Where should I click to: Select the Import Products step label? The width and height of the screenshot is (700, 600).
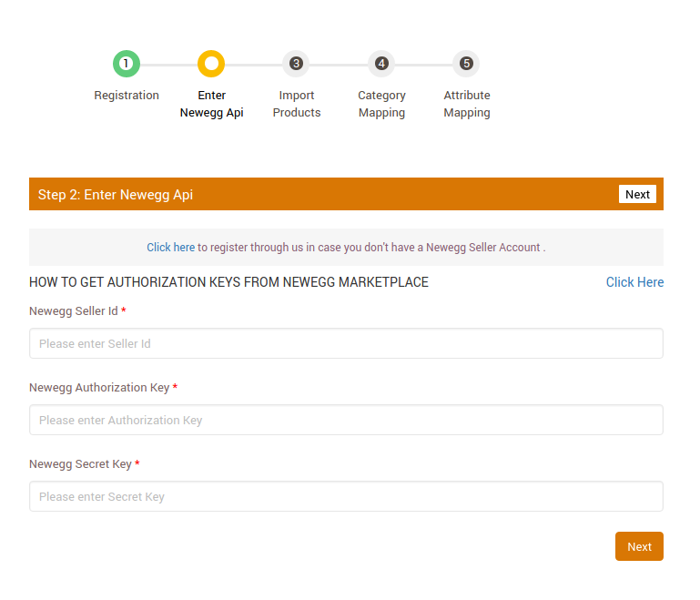point(297,104)
